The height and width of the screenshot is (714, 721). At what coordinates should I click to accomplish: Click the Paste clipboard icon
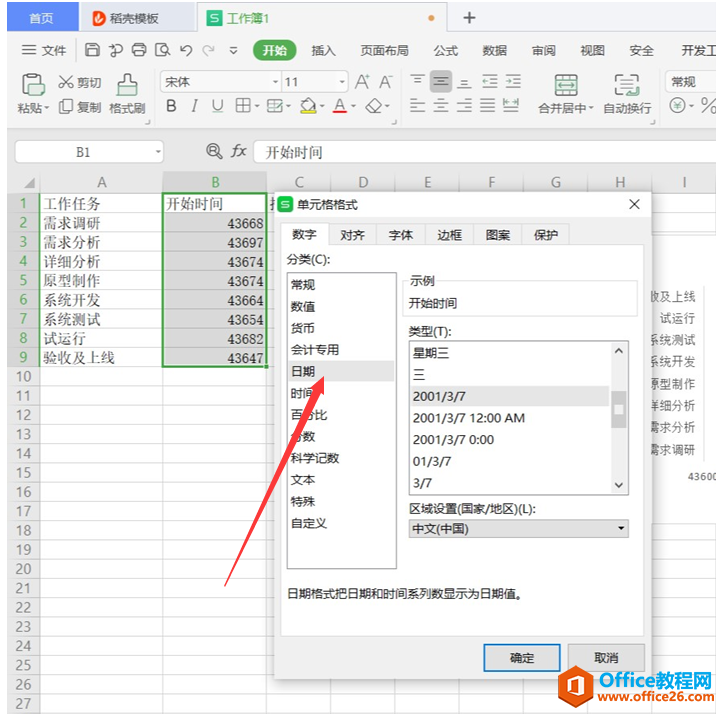coord(33,85)
